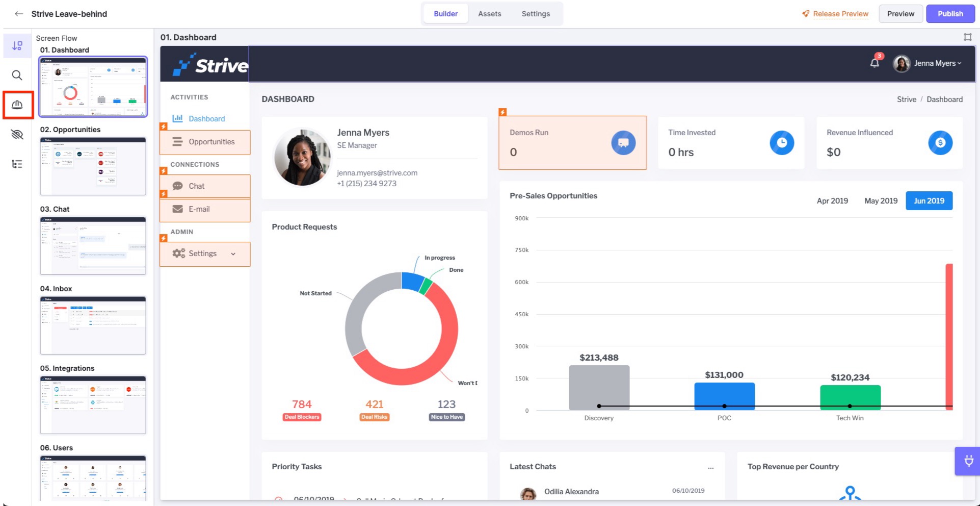Open the Release Preview link
Screen dimensions: 980x506
(836, 14)
